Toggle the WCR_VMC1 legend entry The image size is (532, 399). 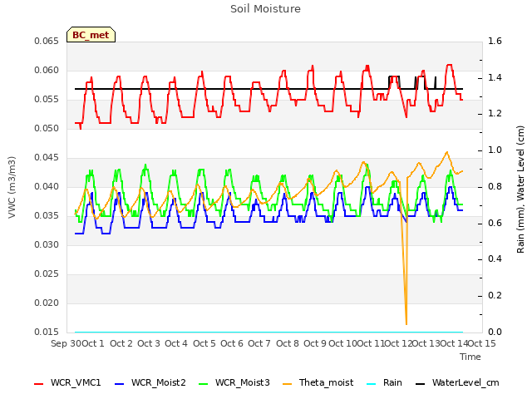click(x=67, y=382)
